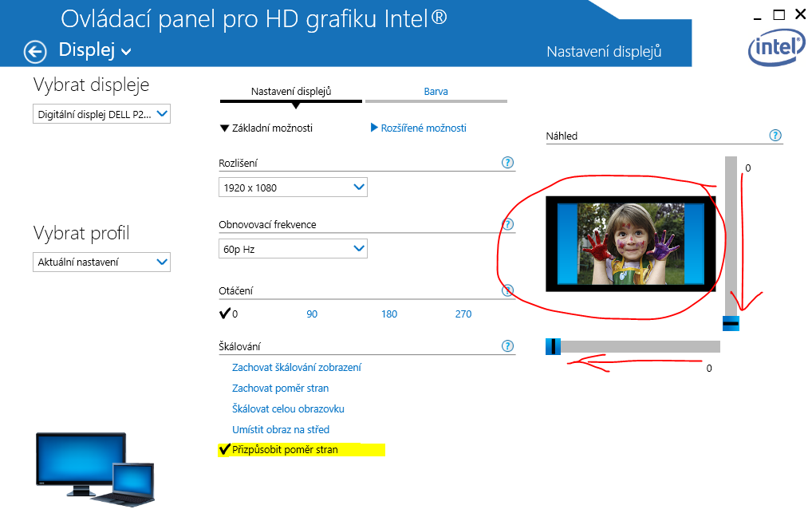Expand the Vybrat profil dropdown
812x509 pixels.
coord(102,262)
